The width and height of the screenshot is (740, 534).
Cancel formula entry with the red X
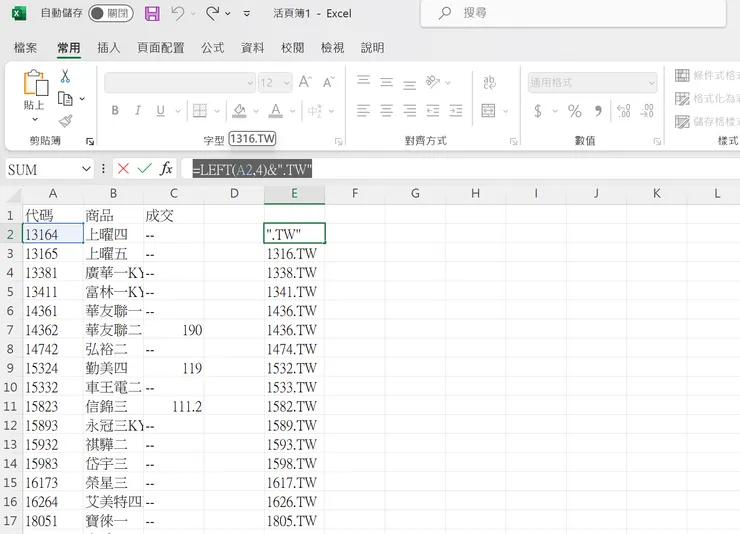tap(123, 169)
